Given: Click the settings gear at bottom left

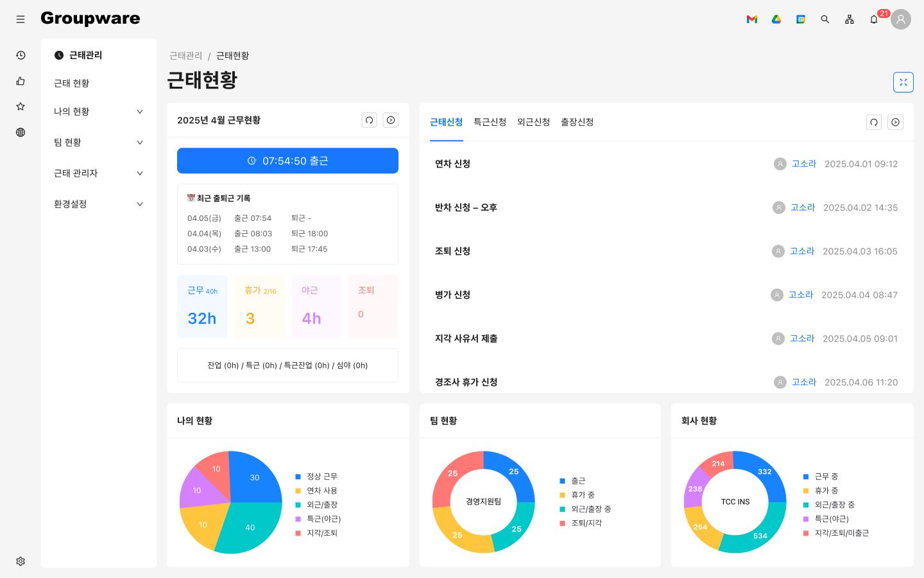Looking at the screenshot, I should click(21, 561).
